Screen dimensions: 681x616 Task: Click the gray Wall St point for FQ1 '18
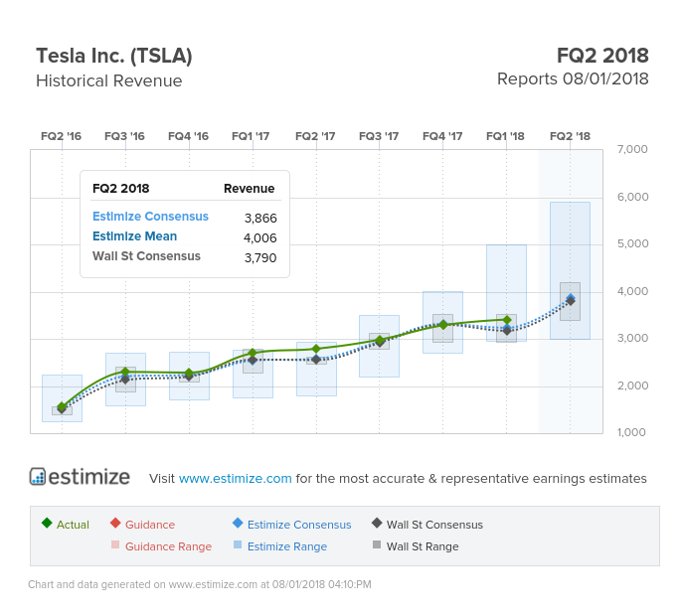click(507, 331)
